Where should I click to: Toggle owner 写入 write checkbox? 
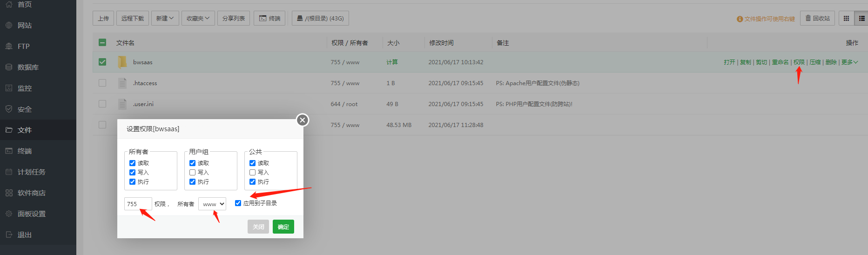tap(132, 172)
